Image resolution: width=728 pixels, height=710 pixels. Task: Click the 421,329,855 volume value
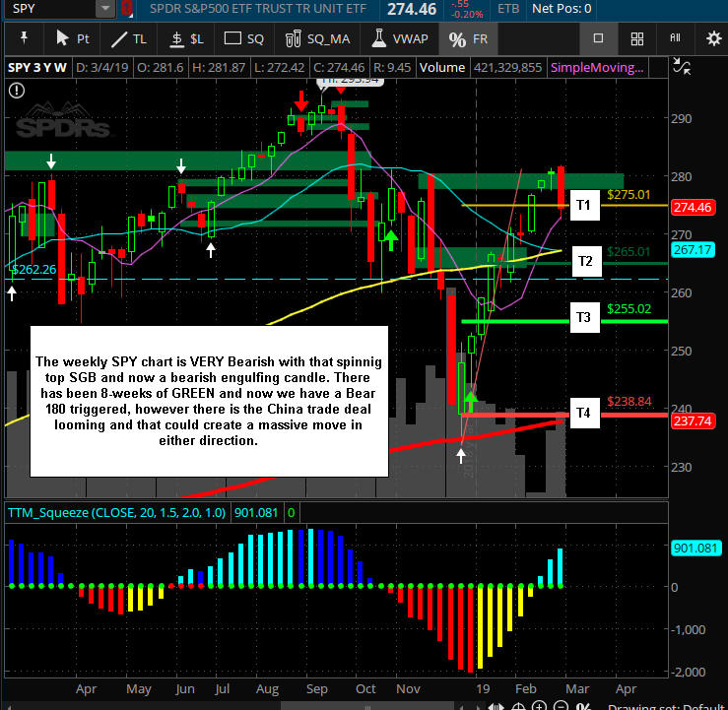pos(508,68)
